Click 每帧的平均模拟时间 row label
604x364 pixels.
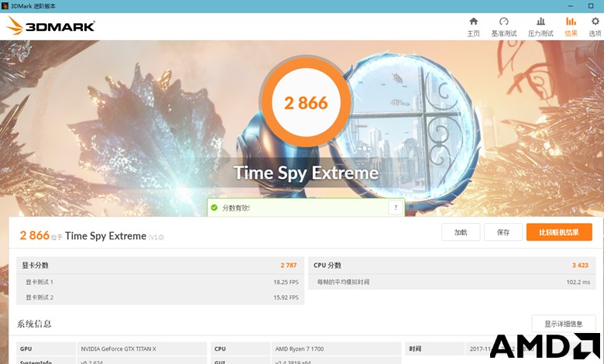click(x=343, y=282)
